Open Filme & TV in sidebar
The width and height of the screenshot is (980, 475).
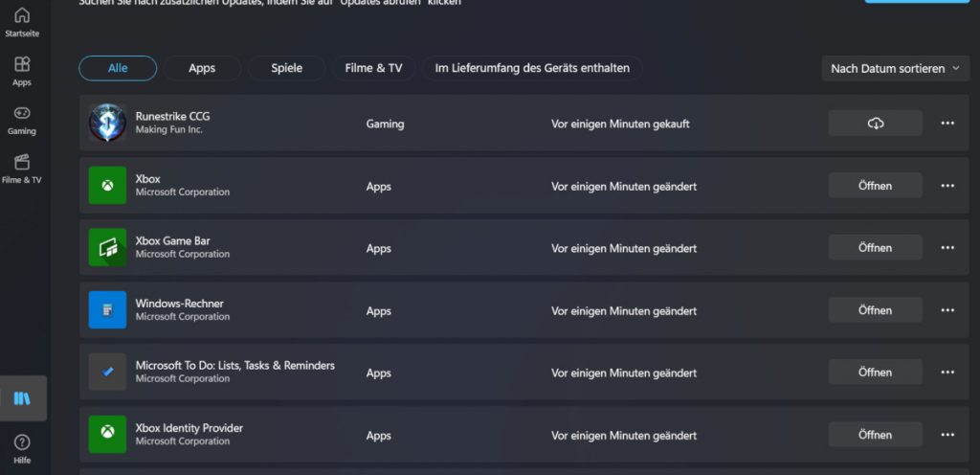click(x=22, y=169)
